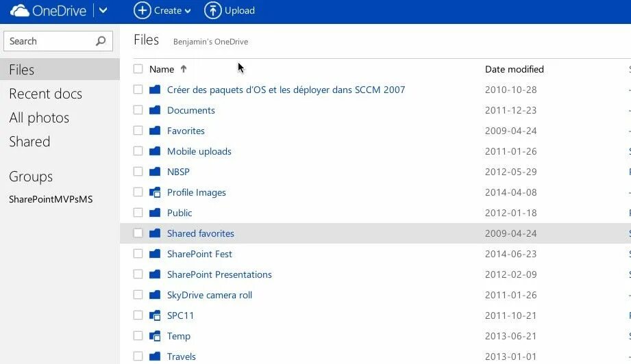Open the Shared favorites folder link
The width and height of the screenshot is (631, 364).
[201, 233]
